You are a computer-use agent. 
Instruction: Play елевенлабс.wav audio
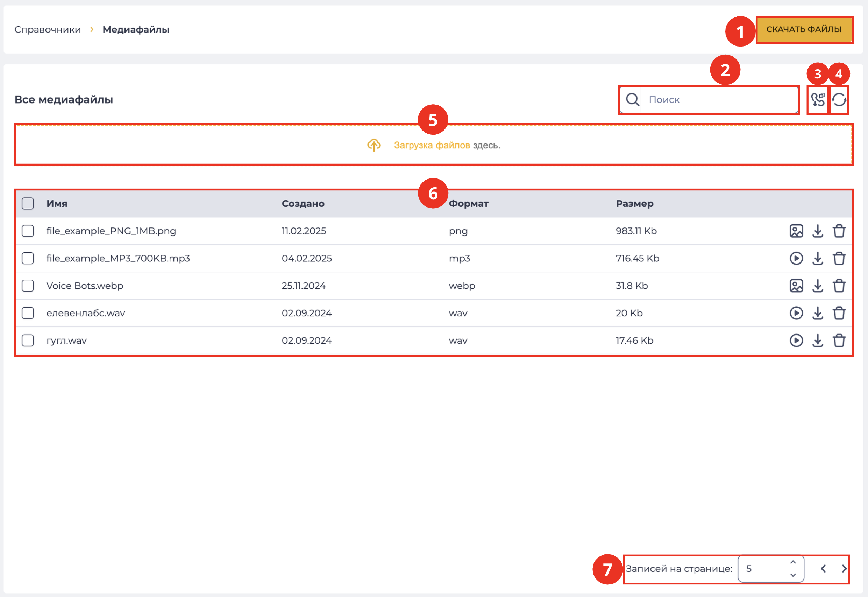point(796,313)
